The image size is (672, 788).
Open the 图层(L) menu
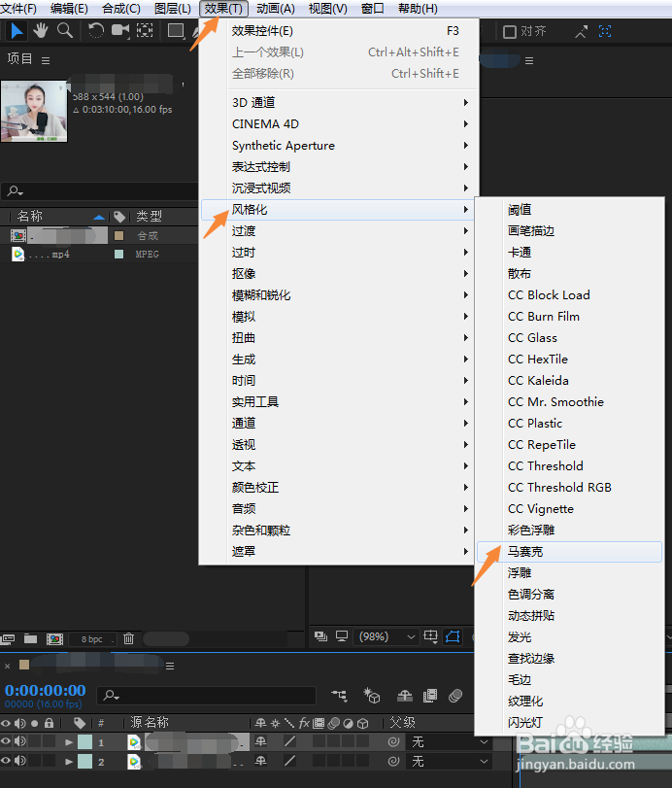(x=172, y=9)
